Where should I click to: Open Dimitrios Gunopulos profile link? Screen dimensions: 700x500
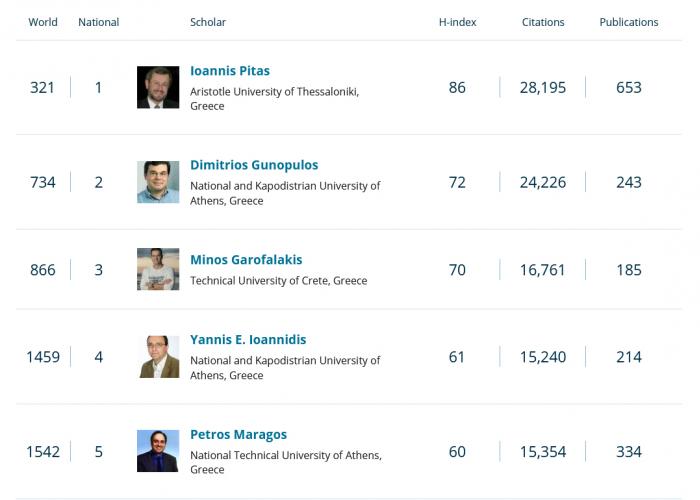254,165
